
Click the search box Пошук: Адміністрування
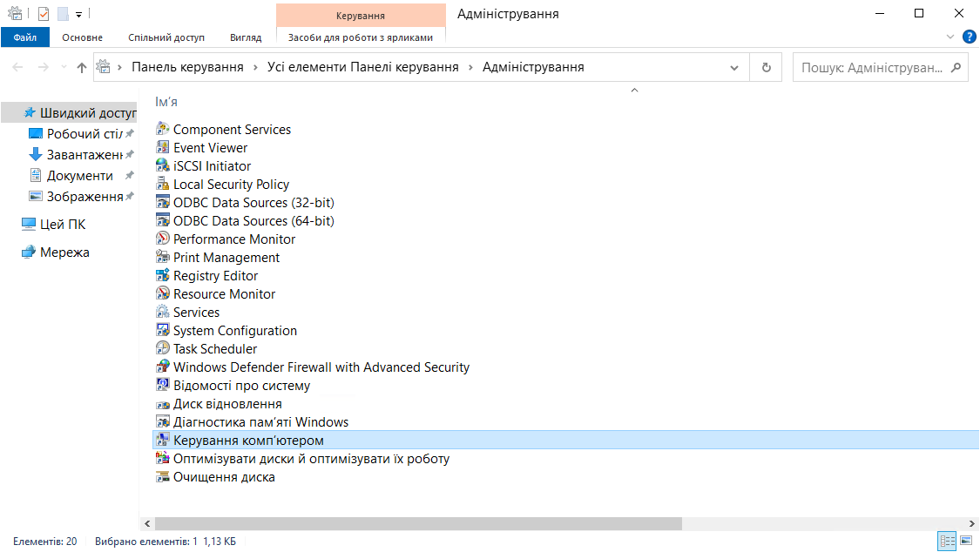click(x=871, y=67)
